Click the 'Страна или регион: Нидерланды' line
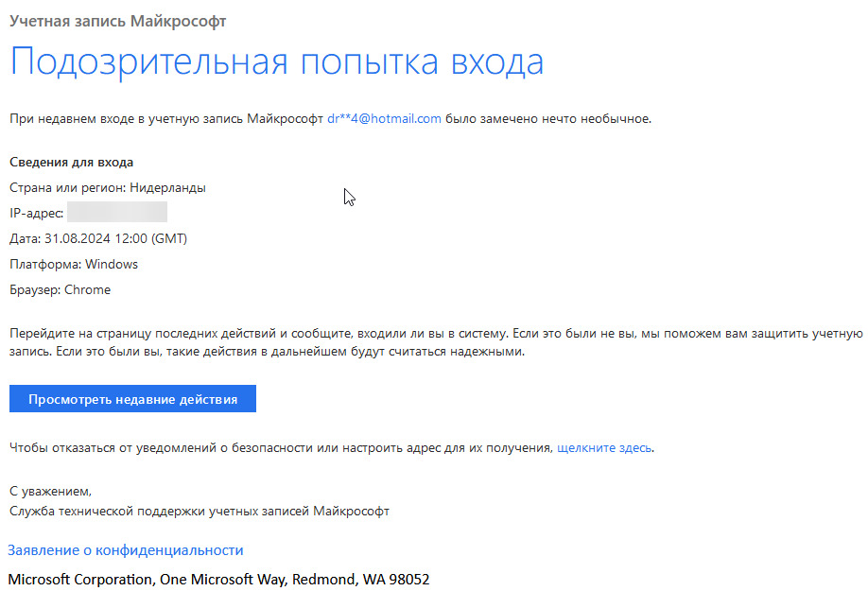 108,187
